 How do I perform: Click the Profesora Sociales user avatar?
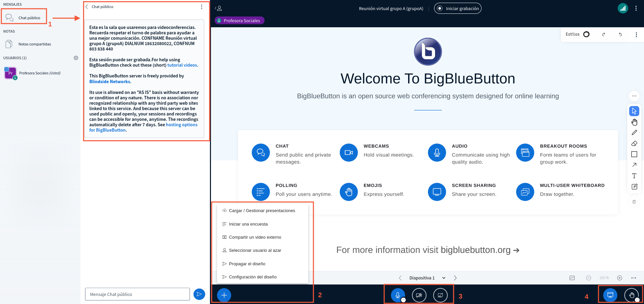(x=10, y=73)
